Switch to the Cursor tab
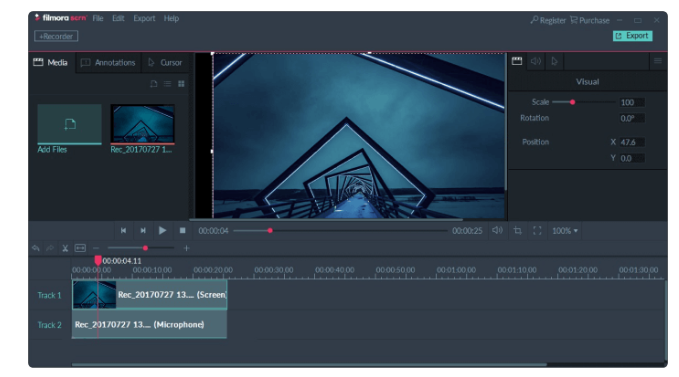The height and width of the screenshot is (377, 679). 165,63
